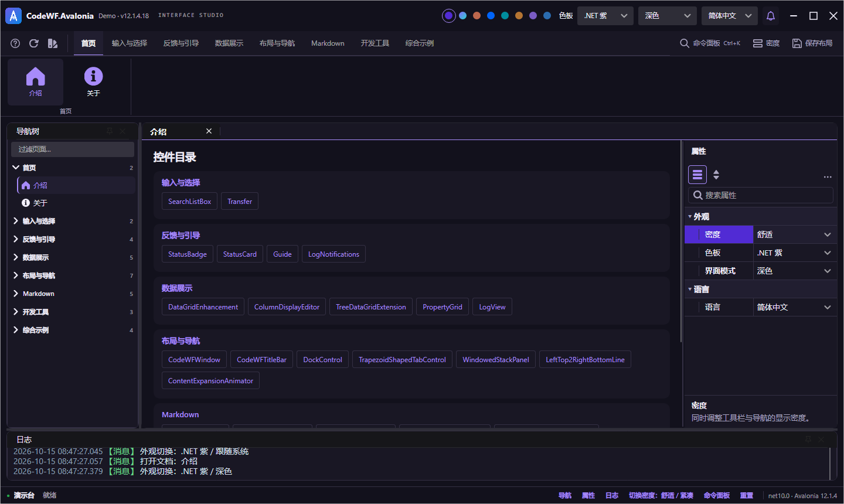
Task: Collapse the 外观 property category
Action: [690, 217]
